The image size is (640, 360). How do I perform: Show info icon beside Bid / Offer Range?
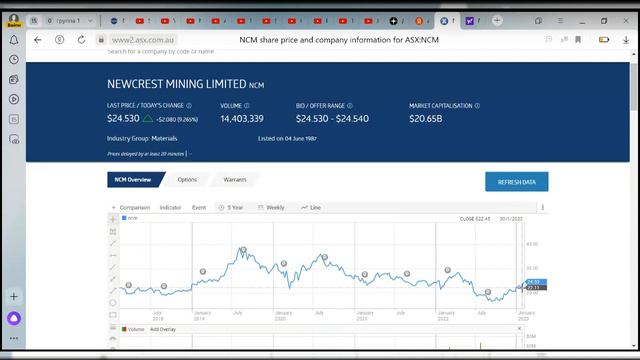coord(350,106)
